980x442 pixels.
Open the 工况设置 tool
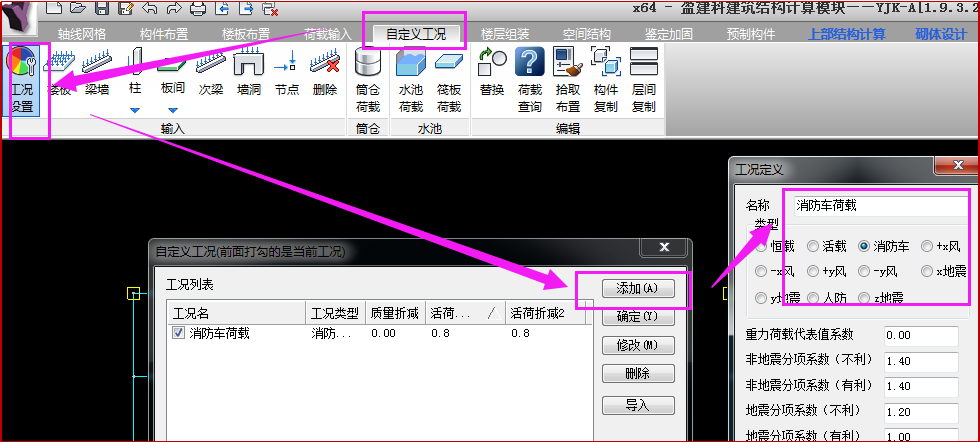click(22, 78)
